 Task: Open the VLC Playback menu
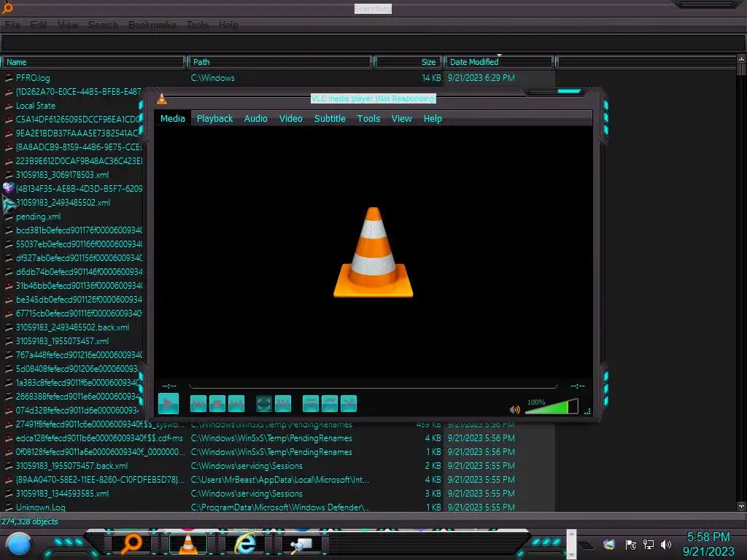click(215, 119)
